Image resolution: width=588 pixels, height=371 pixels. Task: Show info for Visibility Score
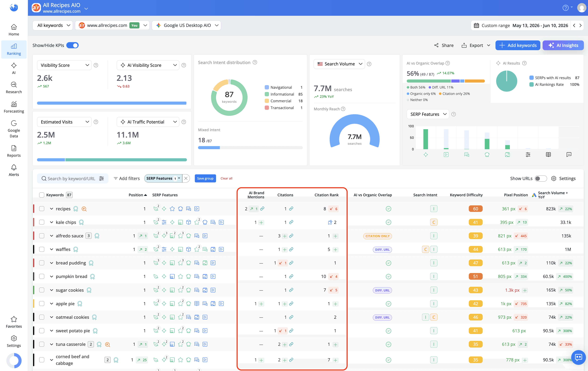point(96,65)
